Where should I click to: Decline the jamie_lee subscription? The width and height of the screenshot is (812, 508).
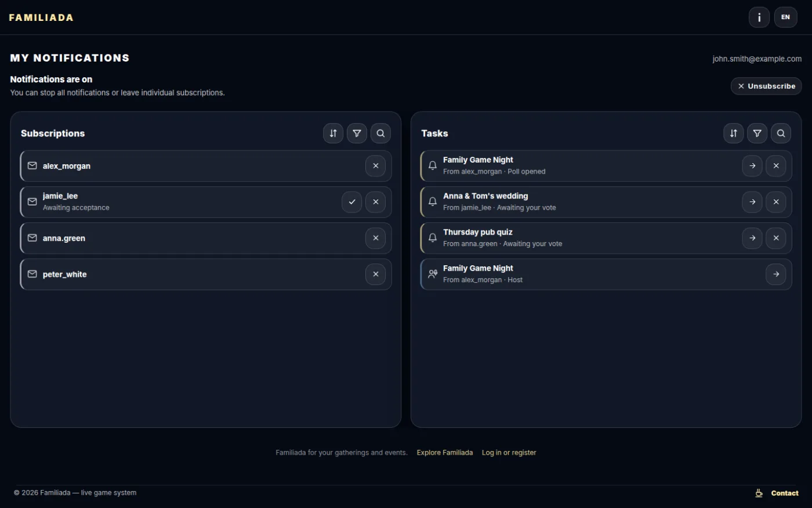pos(375,202)
